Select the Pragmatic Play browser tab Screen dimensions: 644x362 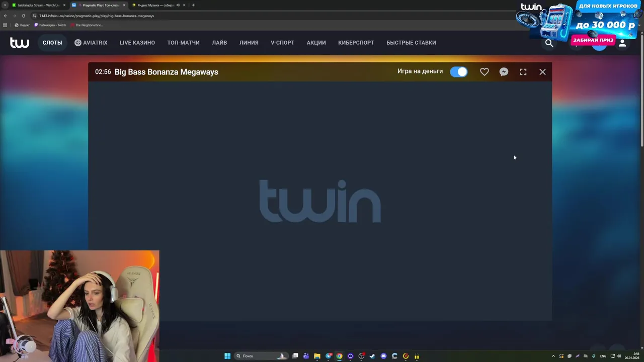[x=99, y=5]
